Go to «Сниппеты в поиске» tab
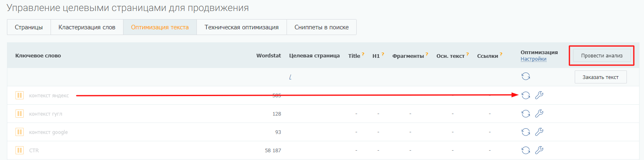Viewport: 644px width, 160px height. click(x=322, y=27)
